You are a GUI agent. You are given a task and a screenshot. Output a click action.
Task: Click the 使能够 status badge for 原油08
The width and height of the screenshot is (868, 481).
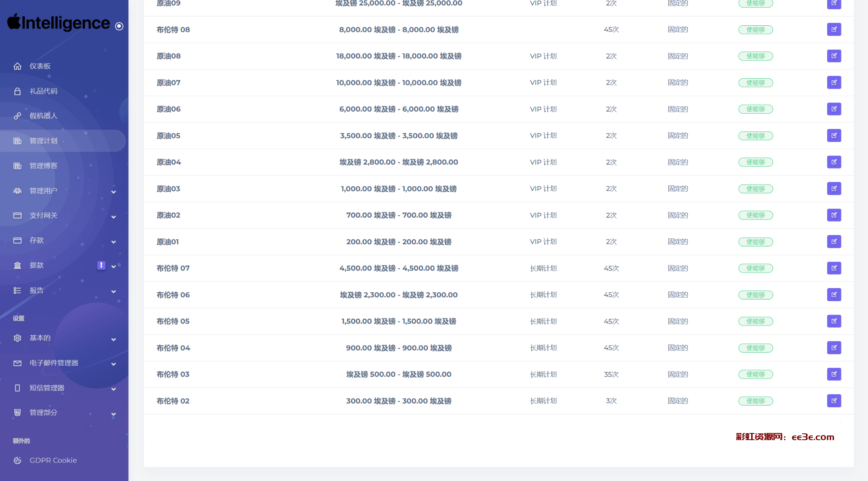755,56
